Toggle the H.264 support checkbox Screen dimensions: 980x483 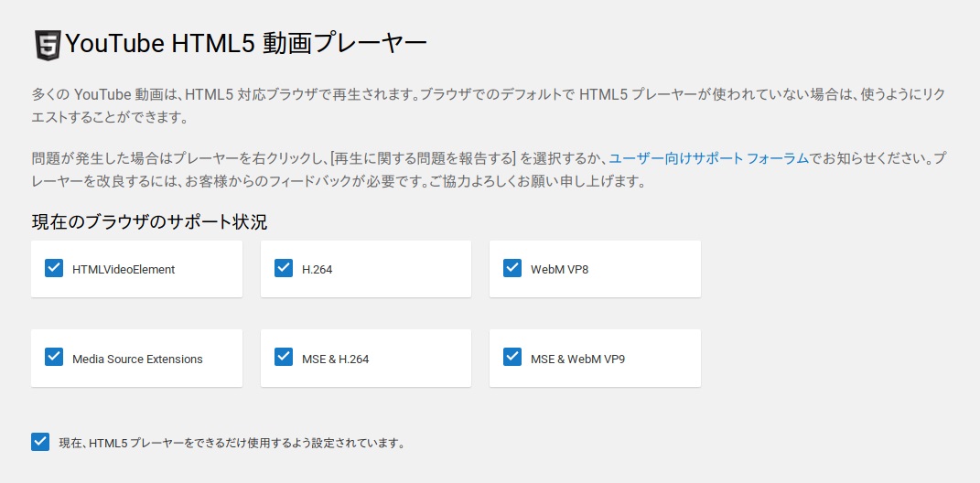click(x=284, y=268)
